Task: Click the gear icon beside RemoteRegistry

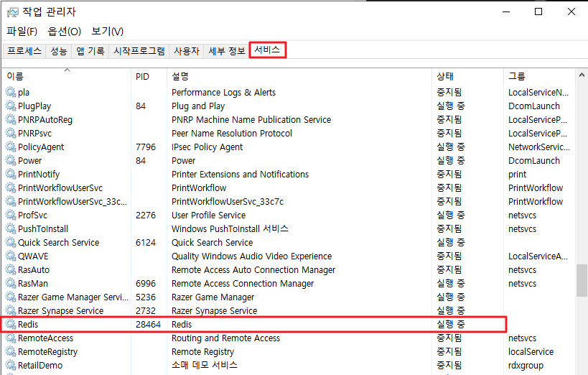Action: pos(11,351)
